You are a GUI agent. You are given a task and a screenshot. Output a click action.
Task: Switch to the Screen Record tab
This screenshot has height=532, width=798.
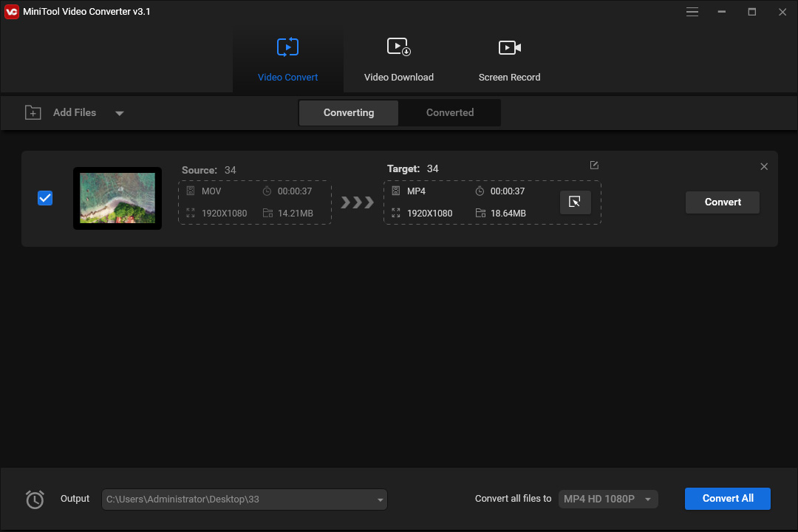pyautogui.click(x=509, y=60)
